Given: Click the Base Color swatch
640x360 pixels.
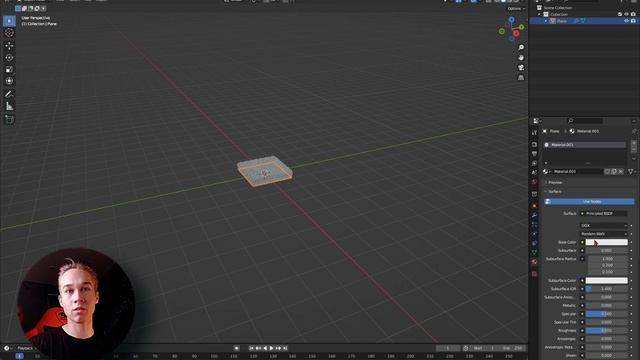Looking at the screenshot, I should [607, 242].
